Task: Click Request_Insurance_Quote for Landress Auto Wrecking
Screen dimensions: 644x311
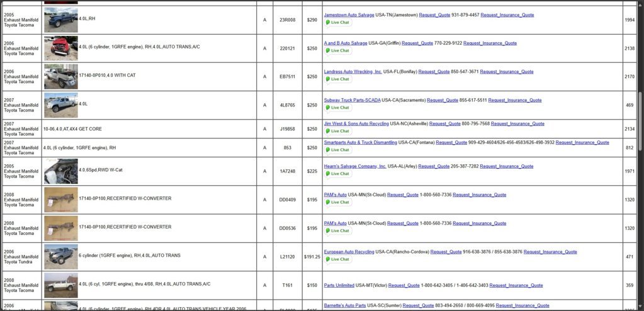Action: pos(507,72)
